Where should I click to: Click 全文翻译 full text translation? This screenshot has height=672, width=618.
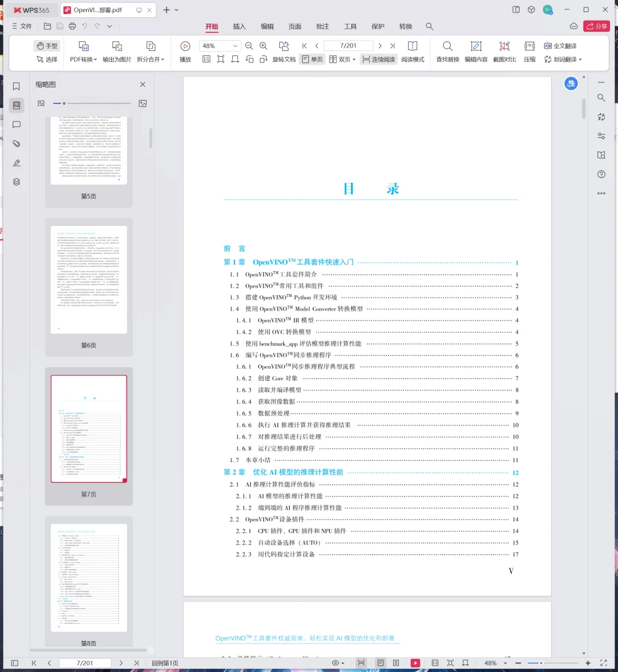click(560, 46)
